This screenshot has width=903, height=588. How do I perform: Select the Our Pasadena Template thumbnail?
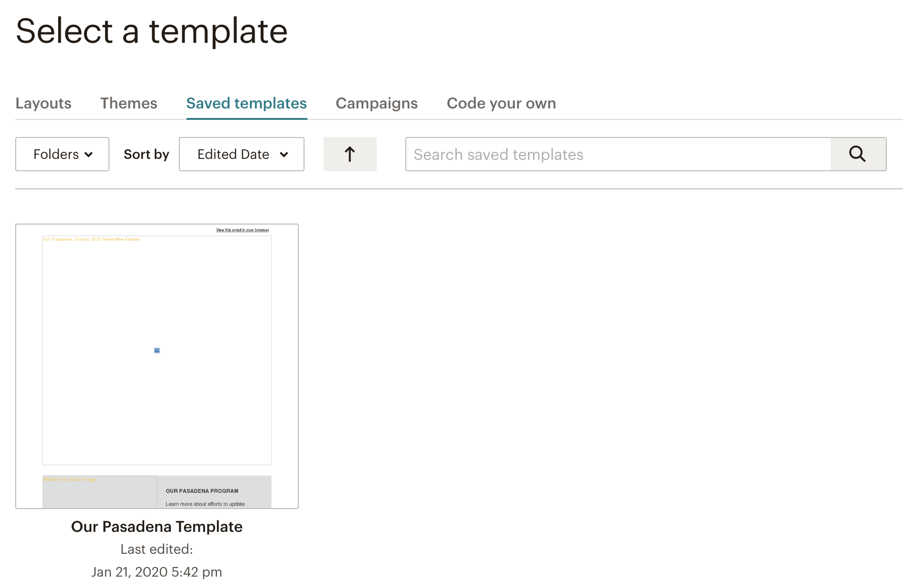[157, 366]
